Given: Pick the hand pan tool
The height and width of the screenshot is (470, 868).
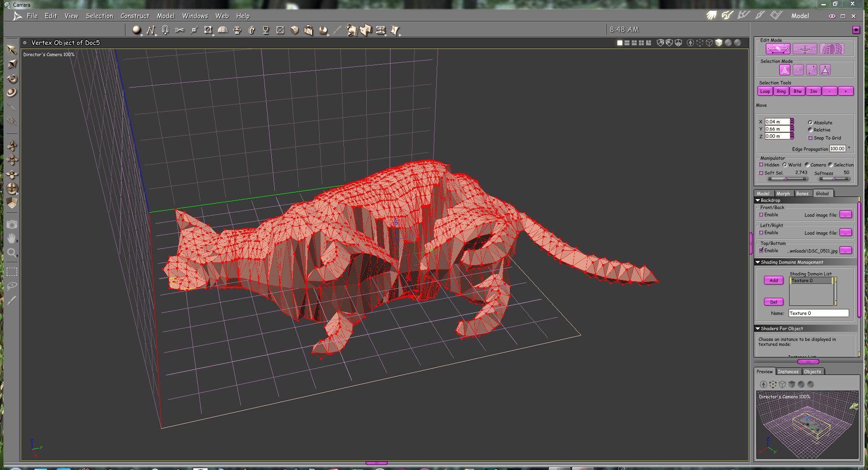Looking at the screenshot, I should pyautogui.click(x=12, y=239).
